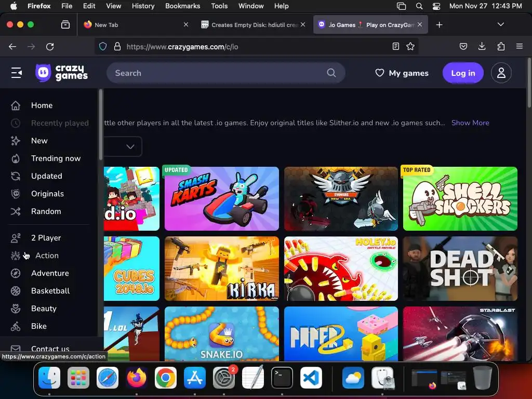532x399 pixels.
Task: Open the History menu in menu bar
Action: 143,6
